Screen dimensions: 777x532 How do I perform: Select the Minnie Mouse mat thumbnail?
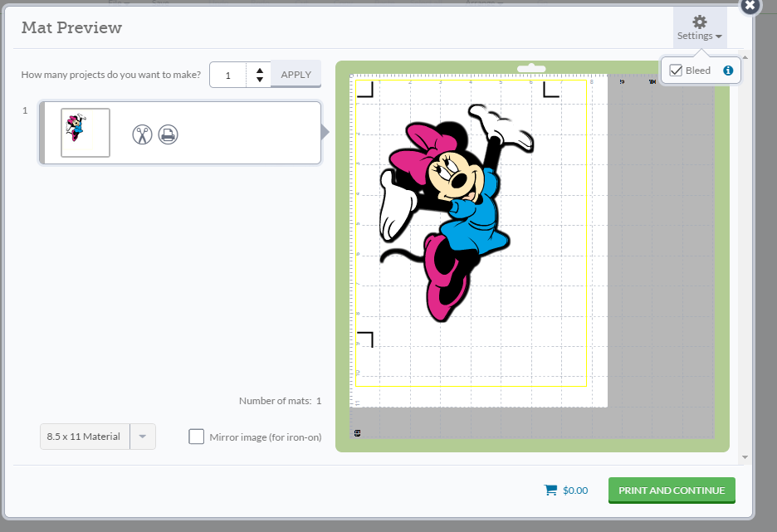tap(86, 133)
